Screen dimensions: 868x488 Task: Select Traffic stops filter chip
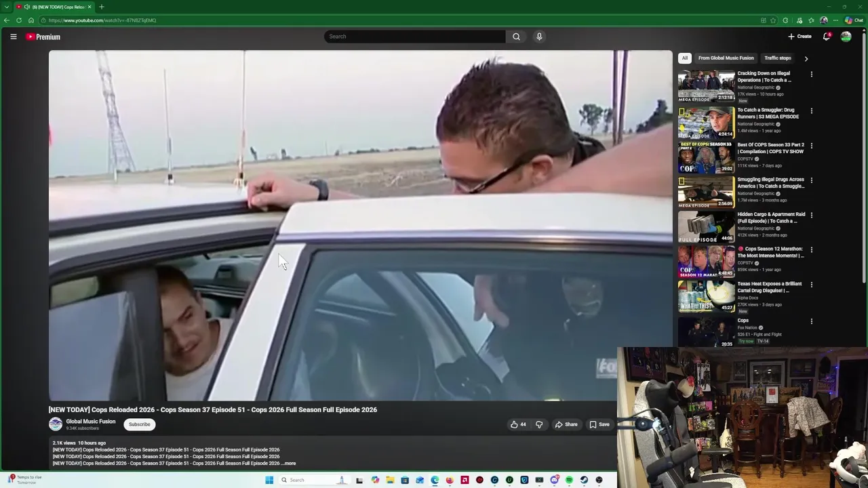778,58
